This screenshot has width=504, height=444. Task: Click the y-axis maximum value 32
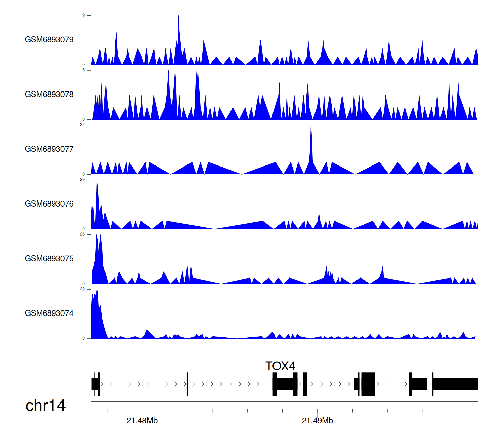tap(82, 289)
